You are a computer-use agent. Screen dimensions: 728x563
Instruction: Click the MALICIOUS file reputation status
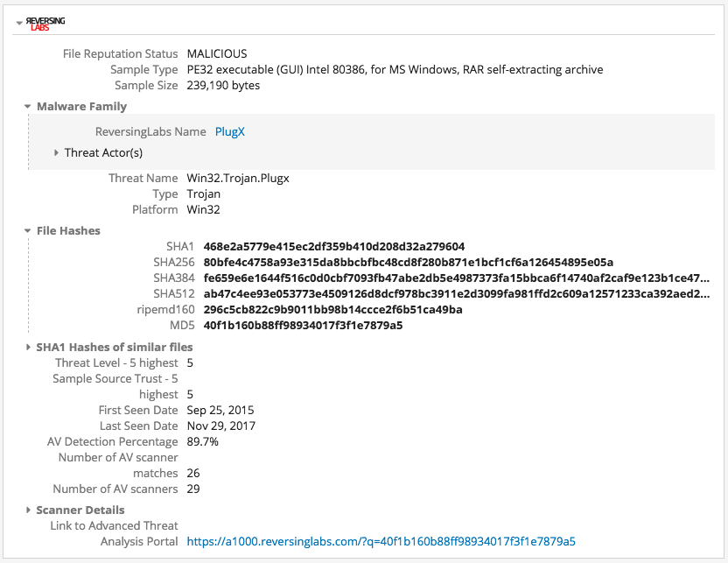217,54
